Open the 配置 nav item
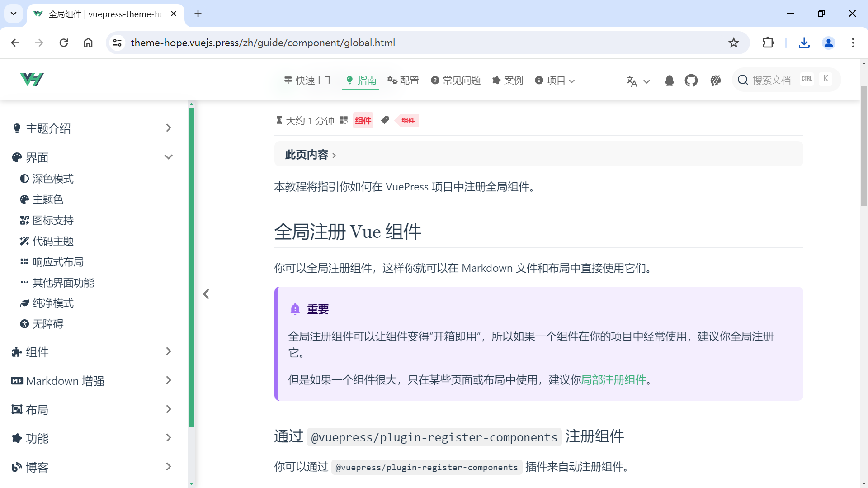Image resolution: width=868 pixels, height=488 pixels. [x=403, y=81]
